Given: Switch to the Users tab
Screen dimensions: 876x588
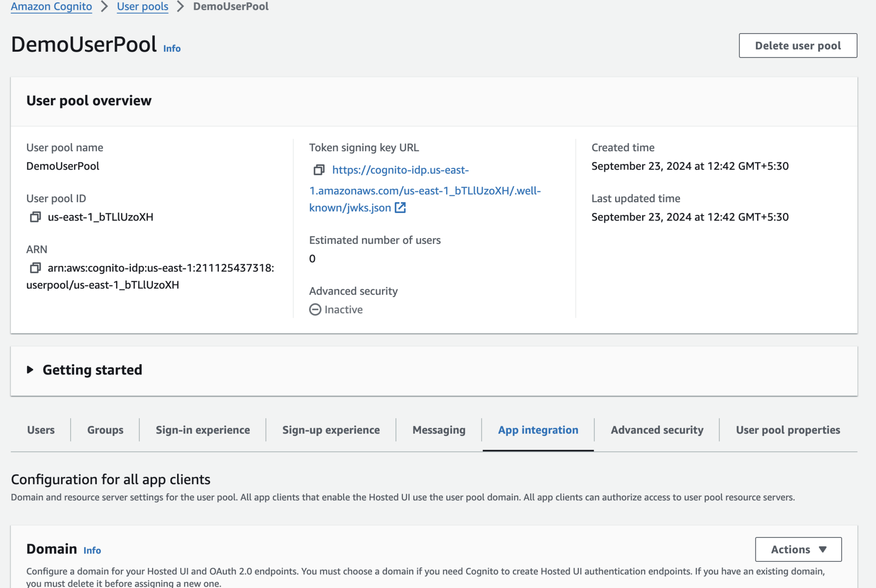Looking at the screenshot, I should [x=41, y=430].
